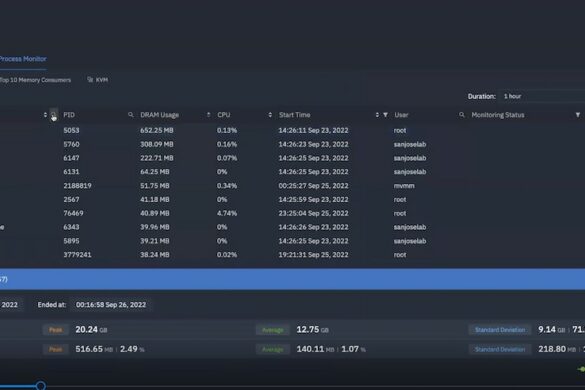Click CPU value 0.34%
This screenshot has width=585, height=390.
(227, 185)
